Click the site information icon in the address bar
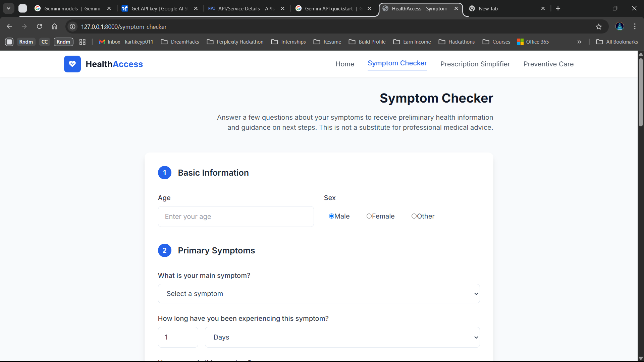The width and height of the screenshot is (644, 362). (x=72, y=26)
